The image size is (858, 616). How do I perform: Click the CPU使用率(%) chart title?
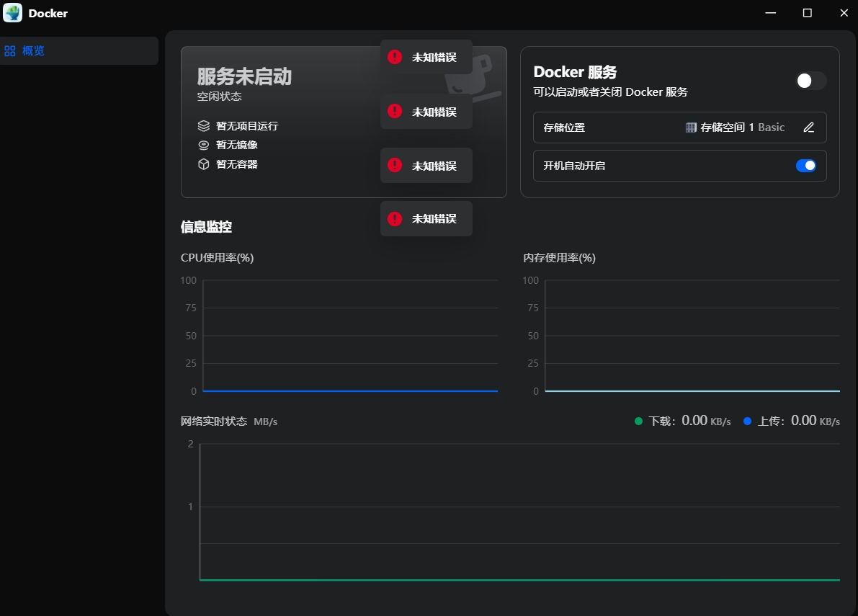tap(218, 258)
